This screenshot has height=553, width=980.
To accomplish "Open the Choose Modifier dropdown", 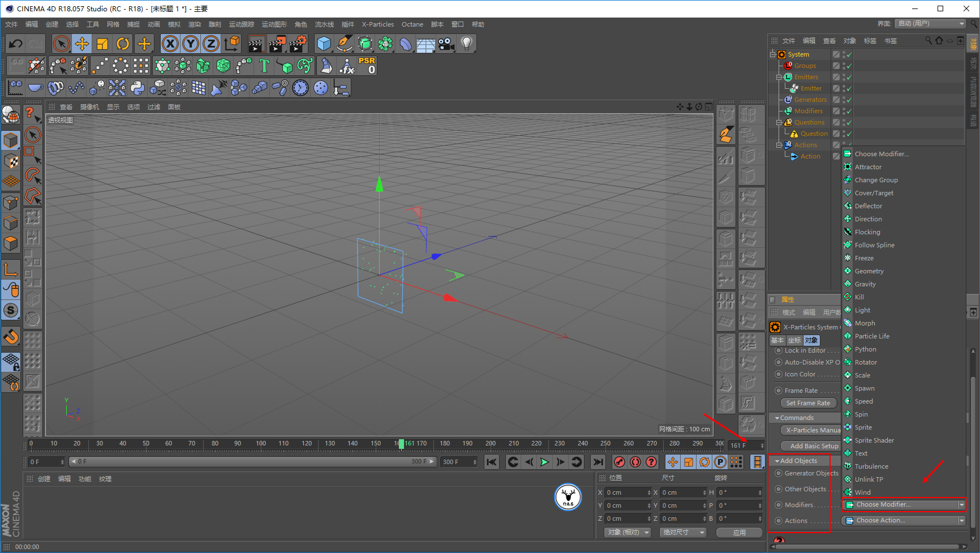I will click(904, 504).
